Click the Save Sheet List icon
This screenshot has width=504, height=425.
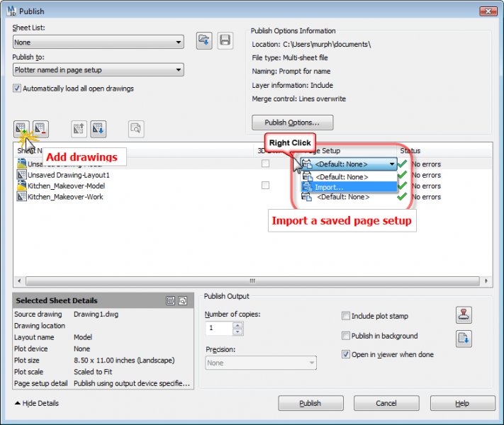tap(225, 40)
